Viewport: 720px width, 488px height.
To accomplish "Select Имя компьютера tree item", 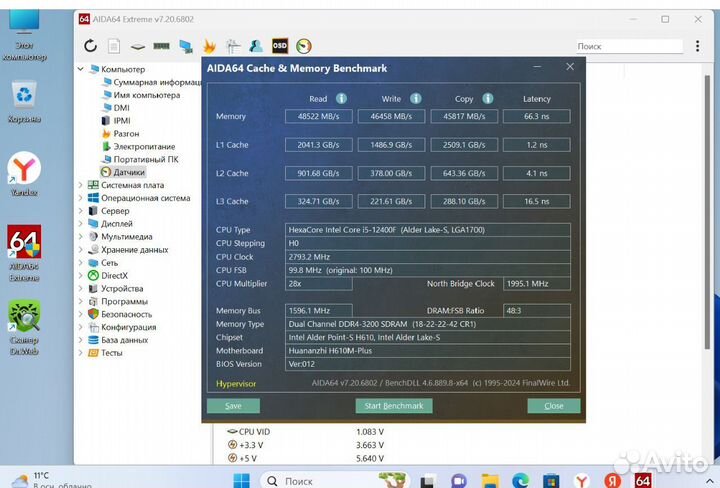I will pyautogui.click(x=141, y=95).
